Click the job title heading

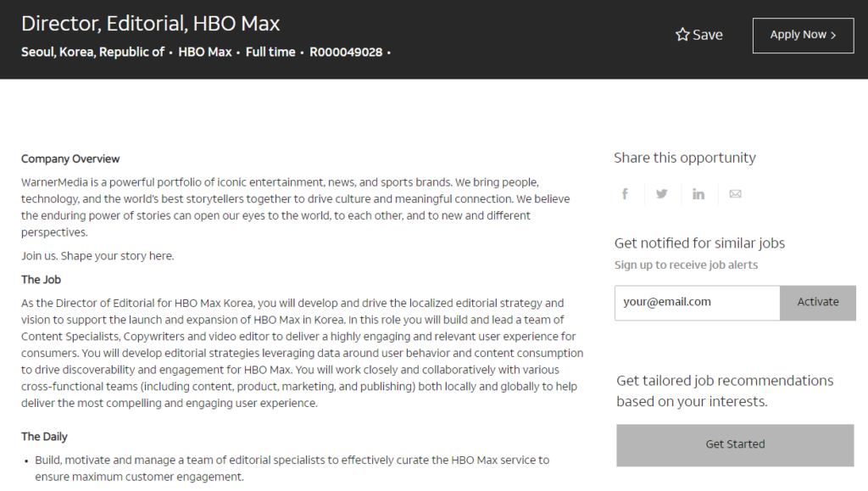151,24
